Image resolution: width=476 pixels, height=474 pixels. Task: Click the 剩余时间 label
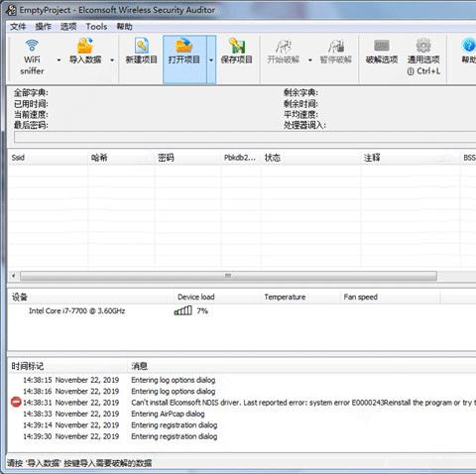pos(300,104)
